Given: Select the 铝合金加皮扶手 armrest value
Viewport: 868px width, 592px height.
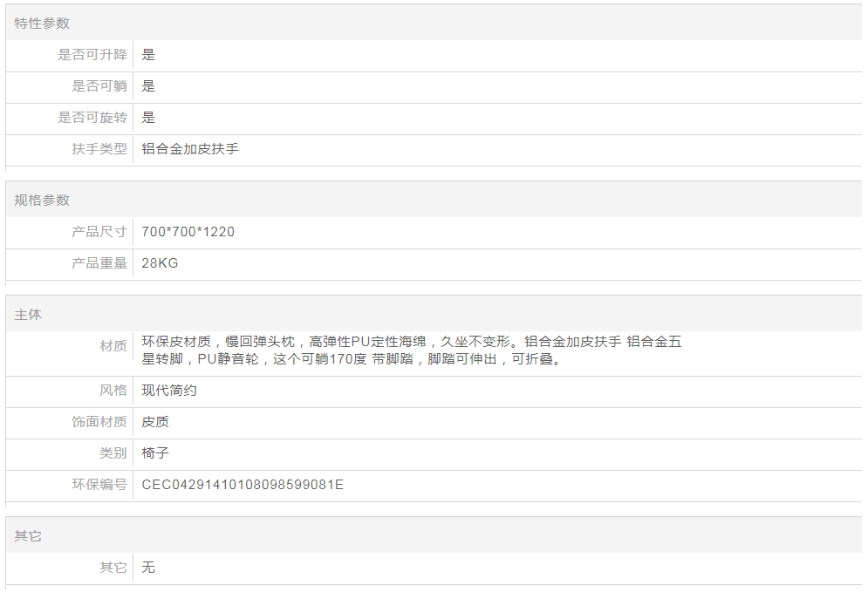Looking at the screenshot, I should point(190,149).
